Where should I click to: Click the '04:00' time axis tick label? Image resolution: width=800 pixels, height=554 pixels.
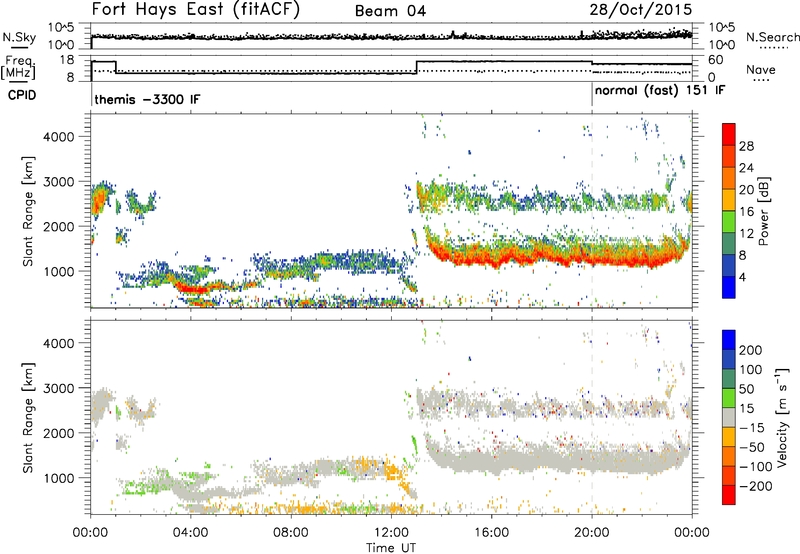191,533
